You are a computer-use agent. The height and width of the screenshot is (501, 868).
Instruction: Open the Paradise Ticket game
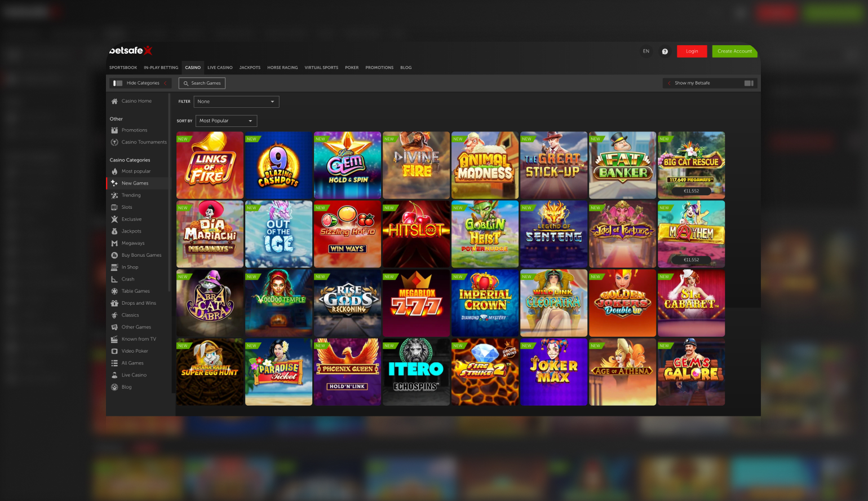pyautogui.click(x=278, y=372)
